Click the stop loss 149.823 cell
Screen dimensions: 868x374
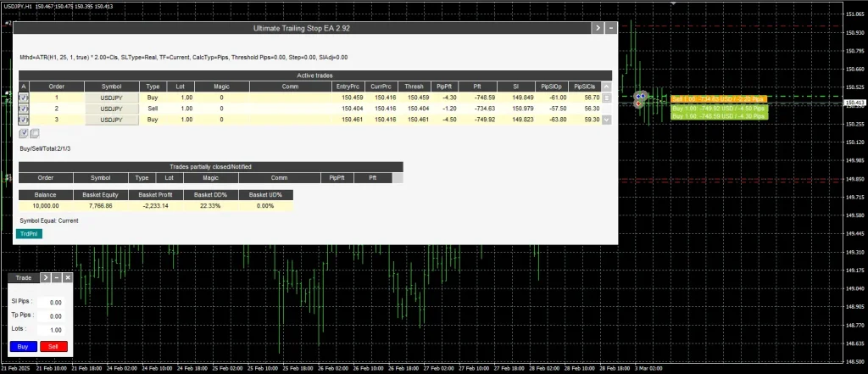(x=518, y=120)
